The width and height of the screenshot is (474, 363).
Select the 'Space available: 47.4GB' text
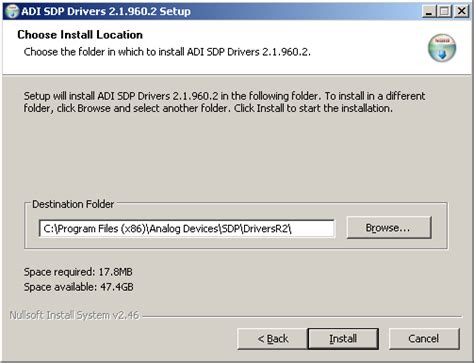point(79,287)
